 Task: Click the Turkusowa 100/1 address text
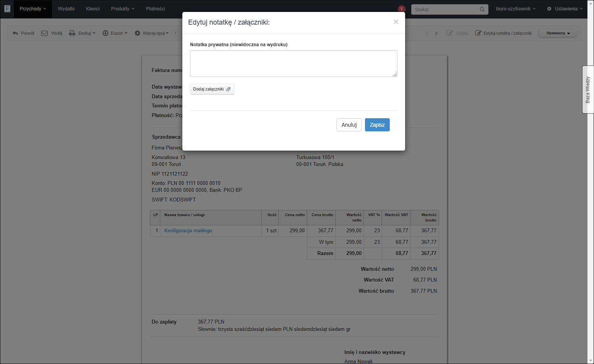point(315,157)
